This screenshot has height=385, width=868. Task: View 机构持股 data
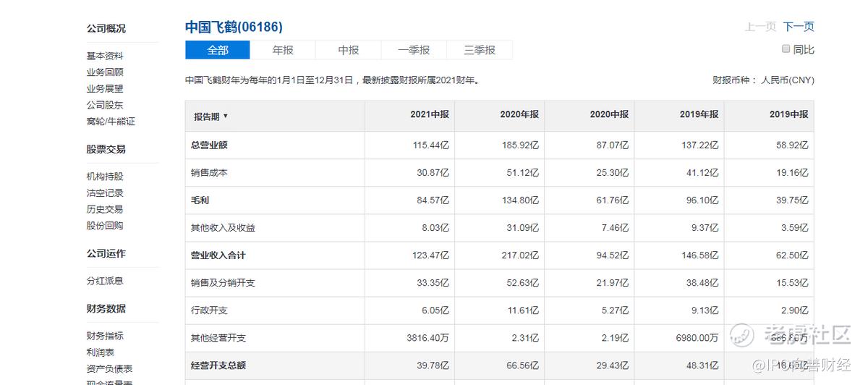[105, 177]
